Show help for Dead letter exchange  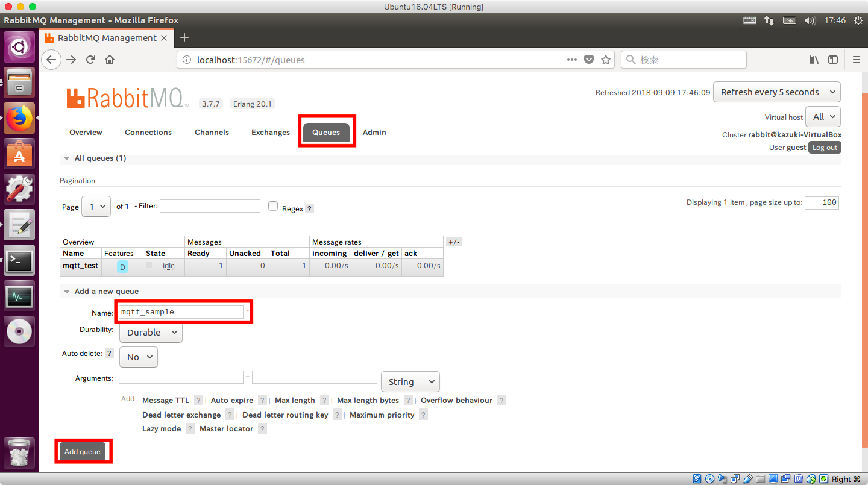(230, 415)
